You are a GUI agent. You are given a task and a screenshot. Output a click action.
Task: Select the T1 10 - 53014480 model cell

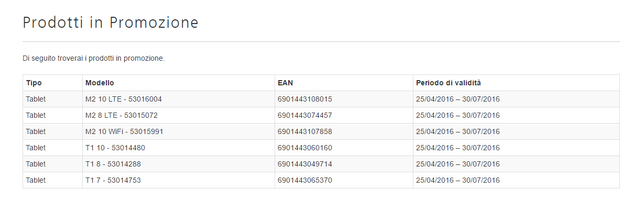tap(115, 148)
